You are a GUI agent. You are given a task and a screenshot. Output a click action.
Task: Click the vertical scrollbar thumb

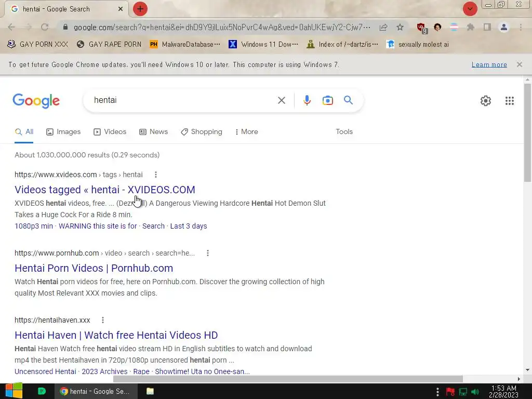(x=527, y=132)
